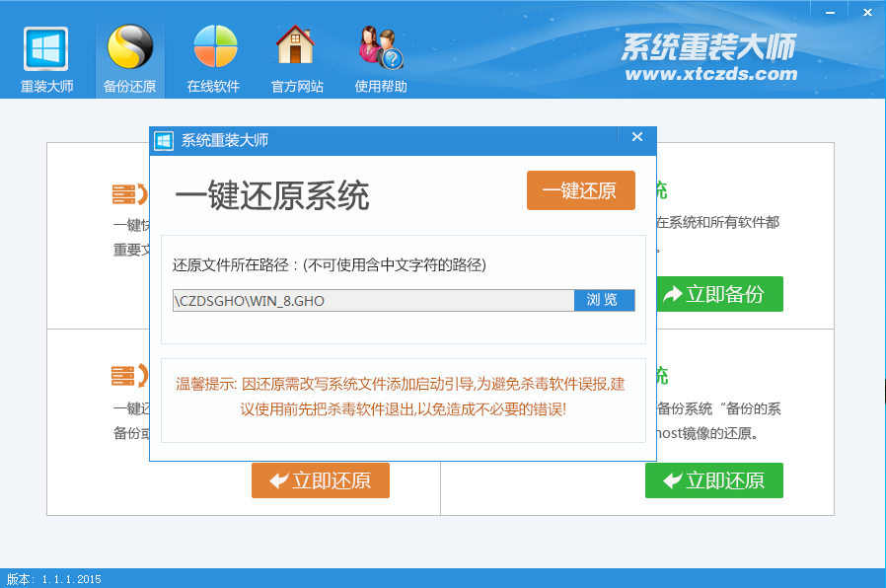Click the version number in status bar
This screenshot has width=886, height=588.
[51, 579]
